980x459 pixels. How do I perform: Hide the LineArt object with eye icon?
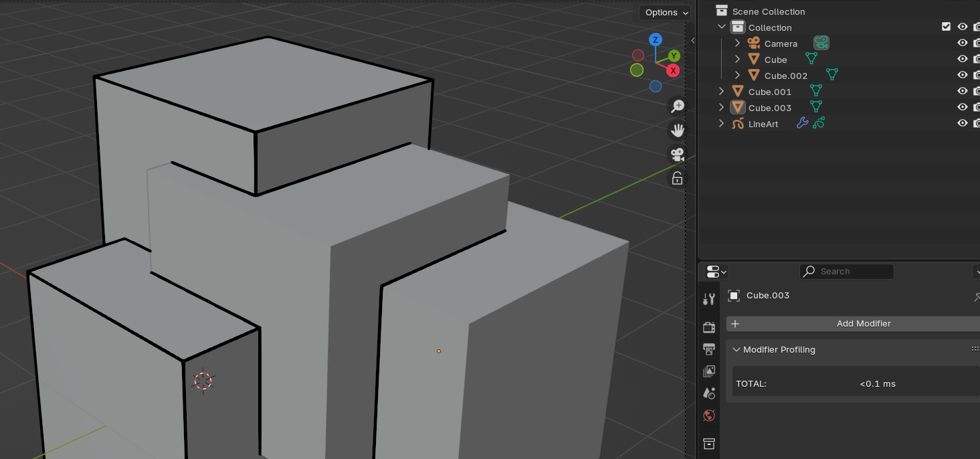[963, 123]
